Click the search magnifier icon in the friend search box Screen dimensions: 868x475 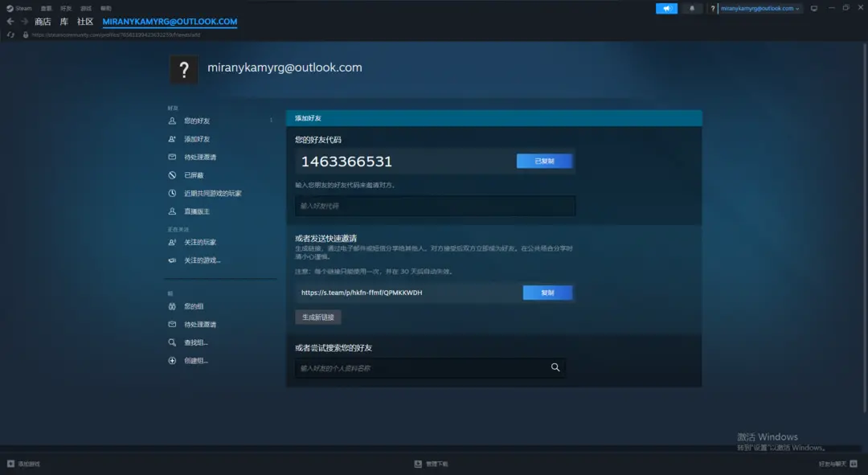555,367
